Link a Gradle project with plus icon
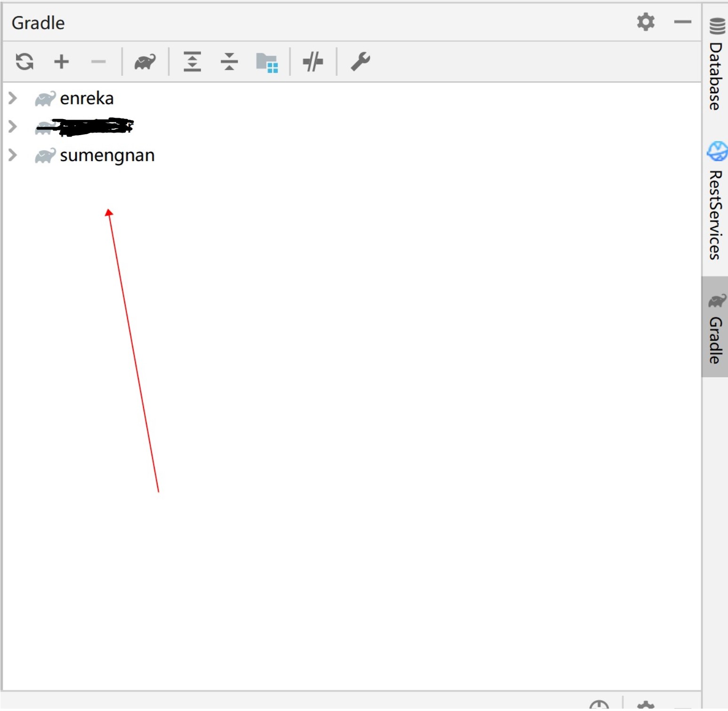This screenshot has width=728, height=711. pyautogui.click(x=61, y=62)
